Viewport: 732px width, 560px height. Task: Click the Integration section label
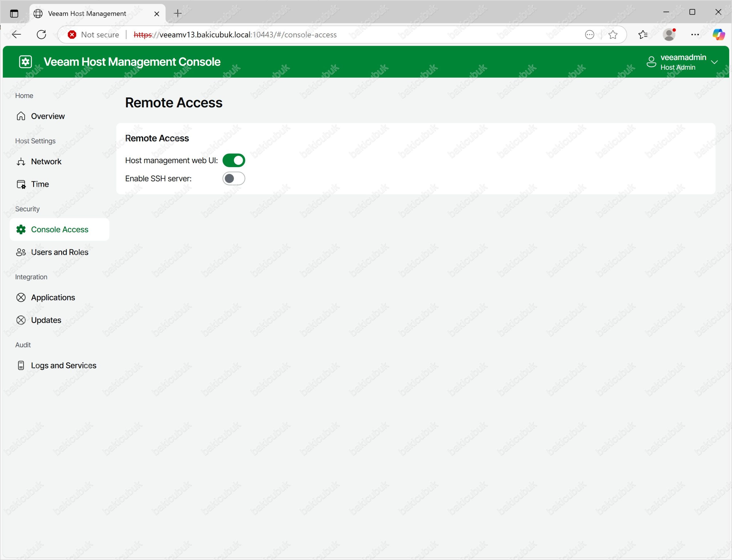(x=31, y=277)
